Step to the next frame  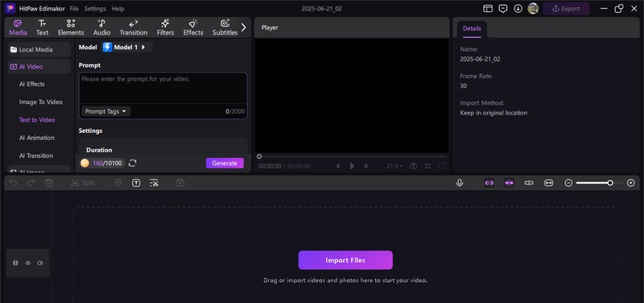(366, 166)
